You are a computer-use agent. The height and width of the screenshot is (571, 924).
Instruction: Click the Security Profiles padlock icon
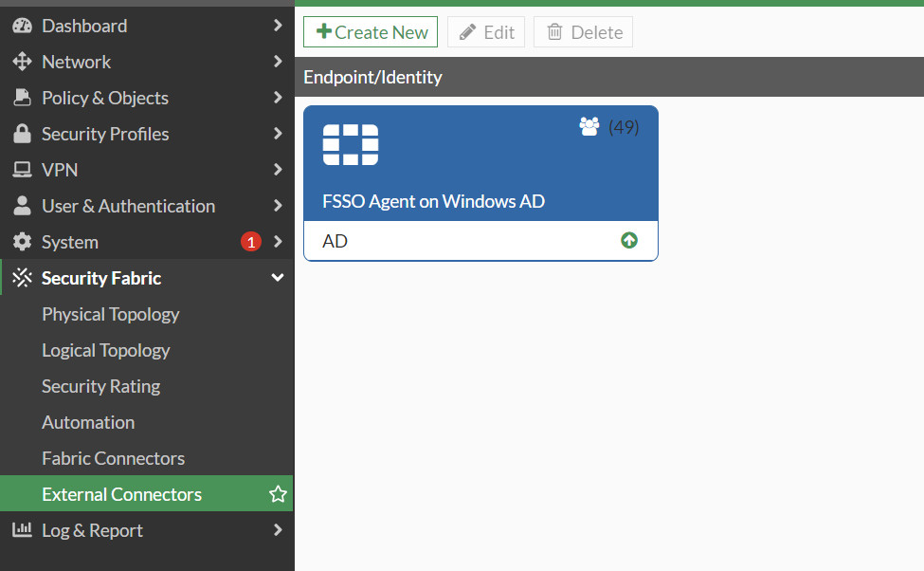[x=23, y=134]
